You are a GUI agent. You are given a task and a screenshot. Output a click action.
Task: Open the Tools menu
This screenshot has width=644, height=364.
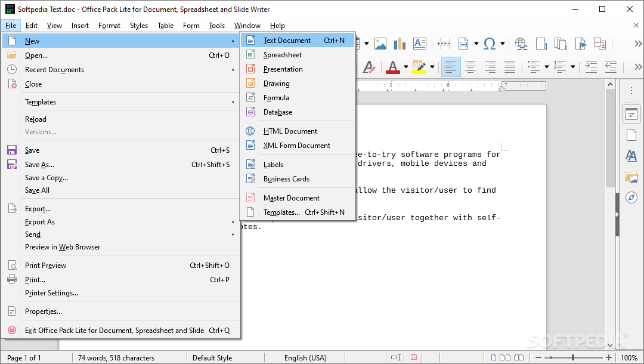(x=216, y=26)
